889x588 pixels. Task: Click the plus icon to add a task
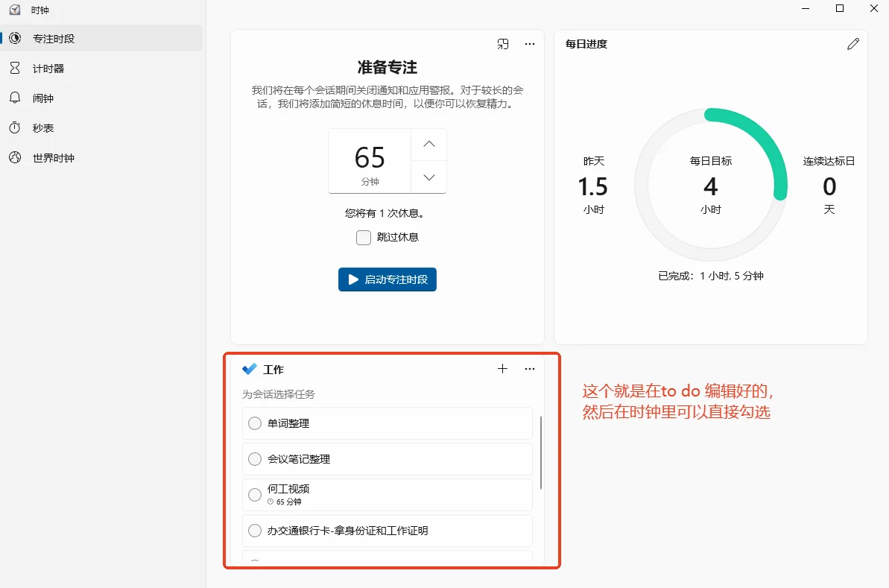pyautogui.click(x=502, y=368)
